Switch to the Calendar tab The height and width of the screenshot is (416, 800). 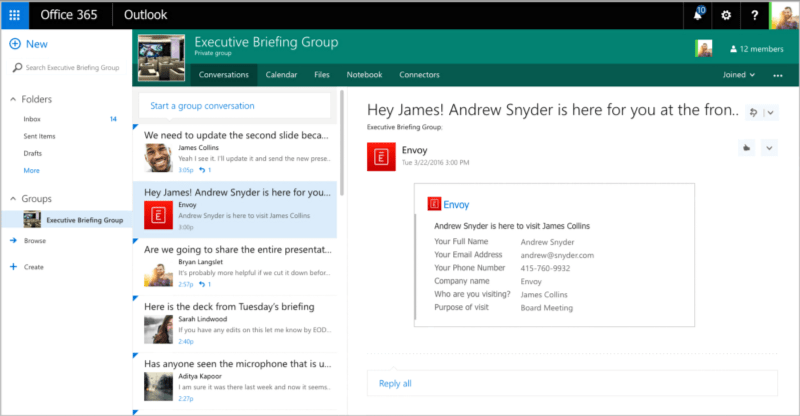click(x=281, y=75)
